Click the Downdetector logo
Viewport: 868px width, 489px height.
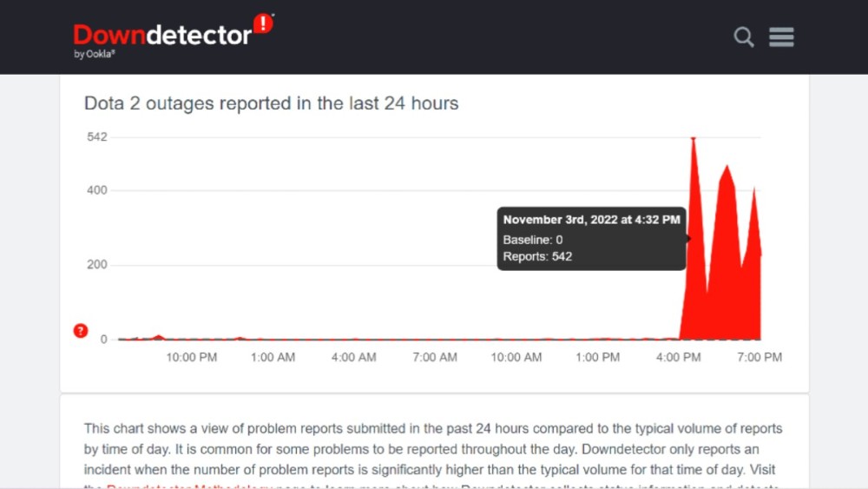tap(174, 36)
